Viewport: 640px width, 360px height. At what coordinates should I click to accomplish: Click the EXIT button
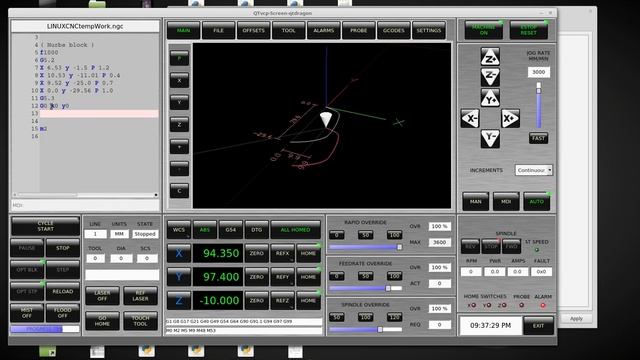(538, 326)
